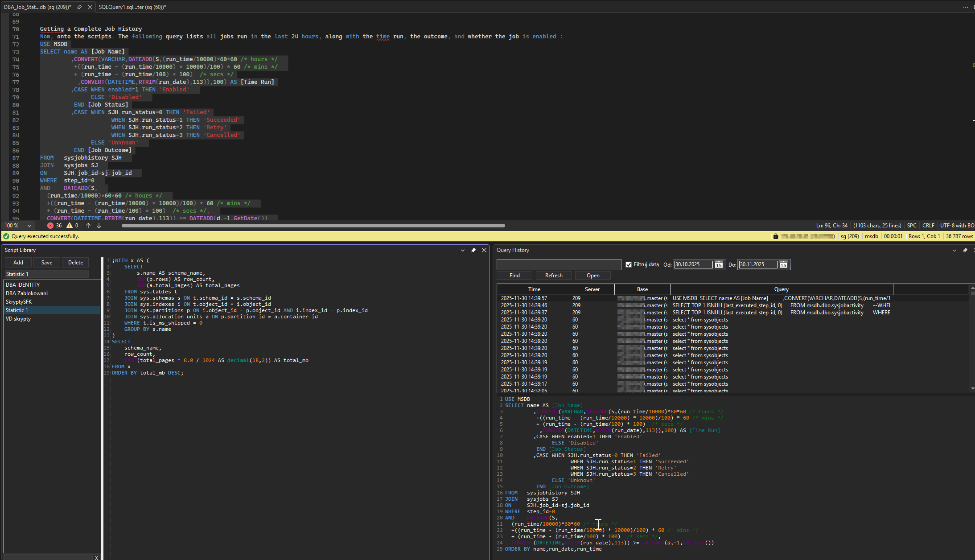Open the 100 % zoom dropdown
Screen dimensions: 975x560
29,226
